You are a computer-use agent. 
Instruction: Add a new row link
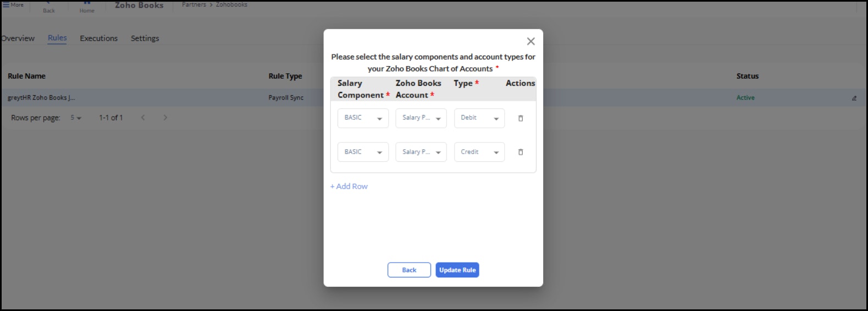pos(349,187)
